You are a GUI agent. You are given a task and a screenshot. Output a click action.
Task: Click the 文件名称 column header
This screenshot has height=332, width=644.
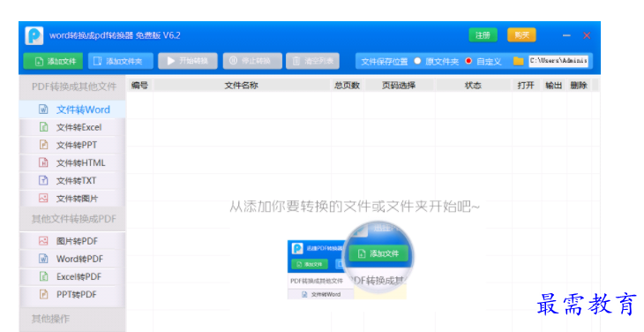[242, 86]
